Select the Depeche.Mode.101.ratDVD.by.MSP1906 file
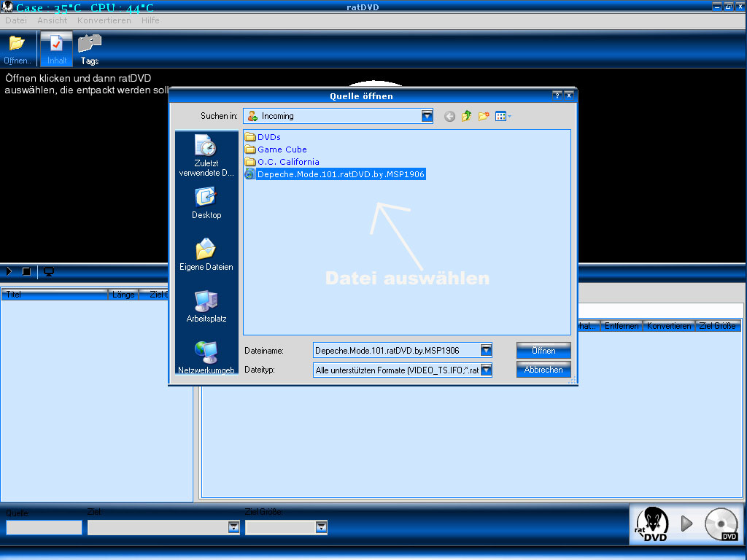Image resolution: width=747 pixels, height=560 pixels. [x=334, y=174]
